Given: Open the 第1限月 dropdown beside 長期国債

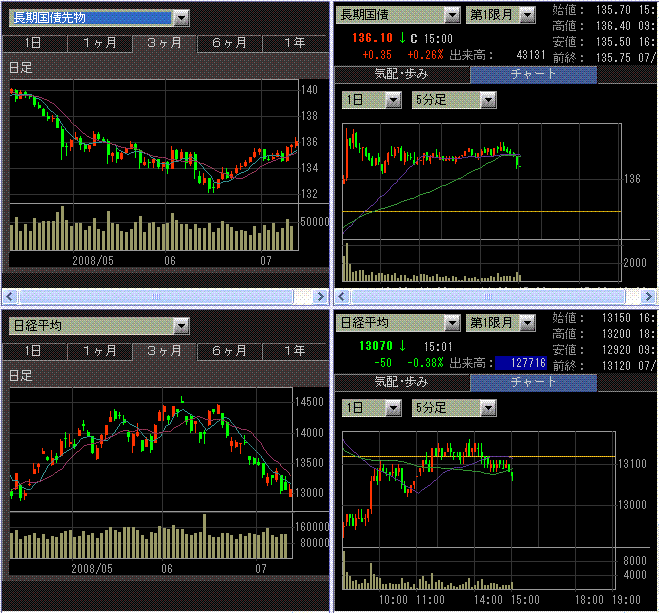Looking at the screenshot, I should click(x=527, y=16).
